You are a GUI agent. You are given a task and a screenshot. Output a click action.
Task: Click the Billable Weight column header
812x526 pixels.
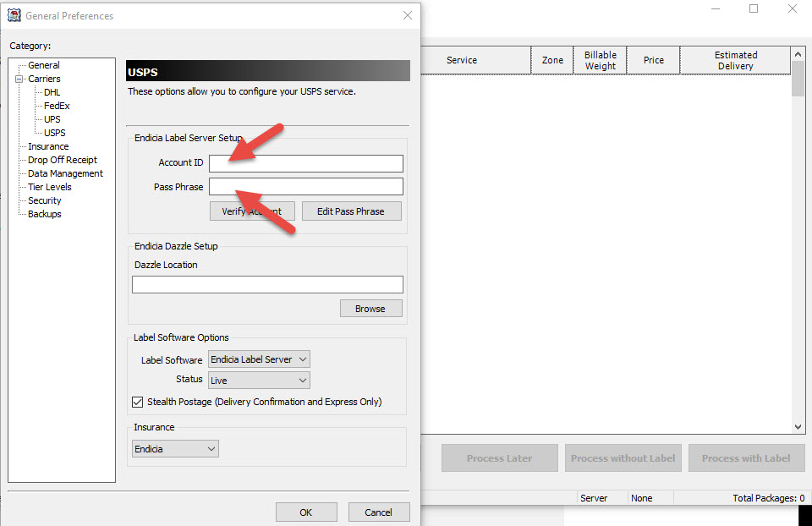[x=601, y=60]
